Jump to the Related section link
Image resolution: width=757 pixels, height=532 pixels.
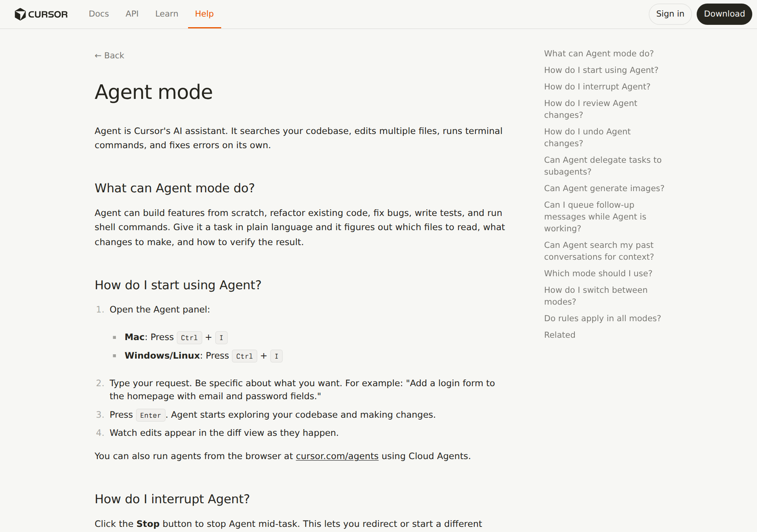pos(559,335)
